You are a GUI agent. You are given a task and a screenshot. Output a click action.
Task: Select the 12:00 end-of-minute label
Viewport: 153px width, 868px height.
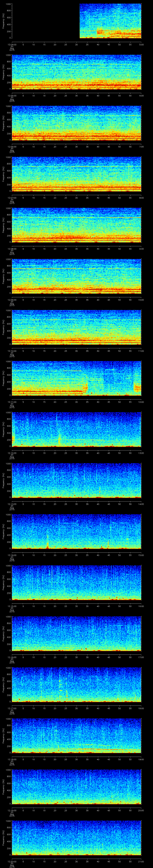[141, 402]
